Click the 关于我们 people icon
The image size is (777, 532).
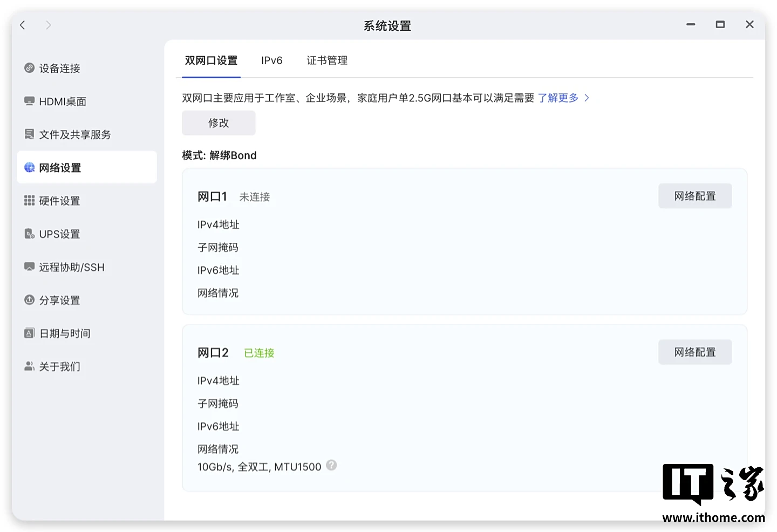tap(30, 366)
